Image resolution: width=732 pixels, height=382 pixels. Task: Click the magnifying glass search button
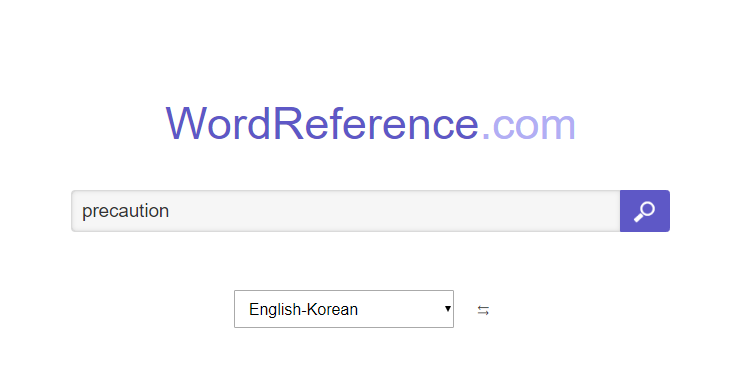645,211
